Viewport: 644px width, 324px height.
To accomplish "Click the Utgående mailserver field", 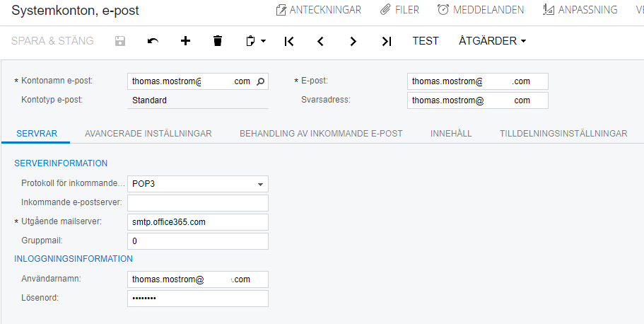I will [x=198, y=222].
